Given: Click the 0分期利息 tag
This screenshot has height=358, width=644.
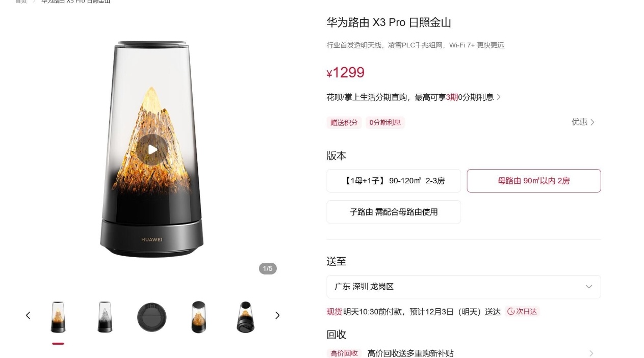Looking at the screenshot, I should pos(385,122).
